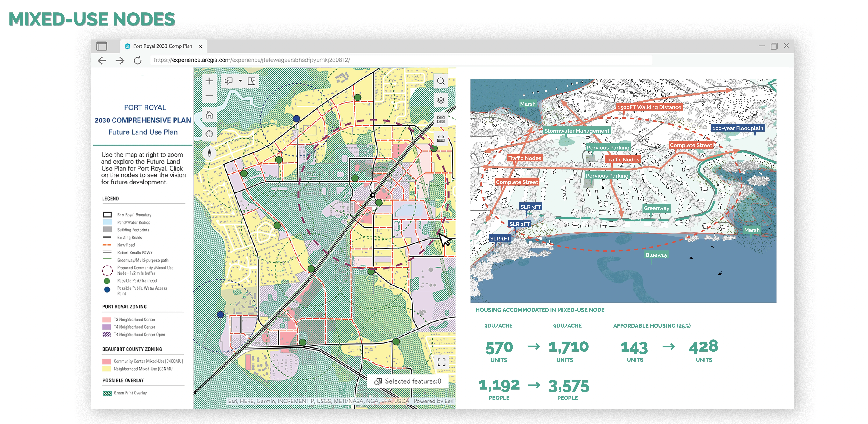Click the Selected features:0 button
Viewport: 868px width, 424px height.
(408, 381)
